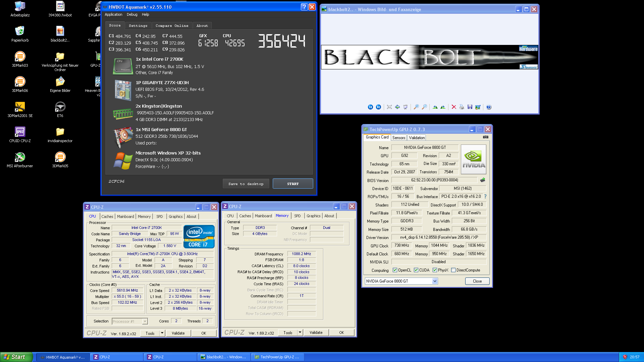Open invidiainspector folder on desktop
The width and height of the screenshot is (644, 362).
[60, 134]
